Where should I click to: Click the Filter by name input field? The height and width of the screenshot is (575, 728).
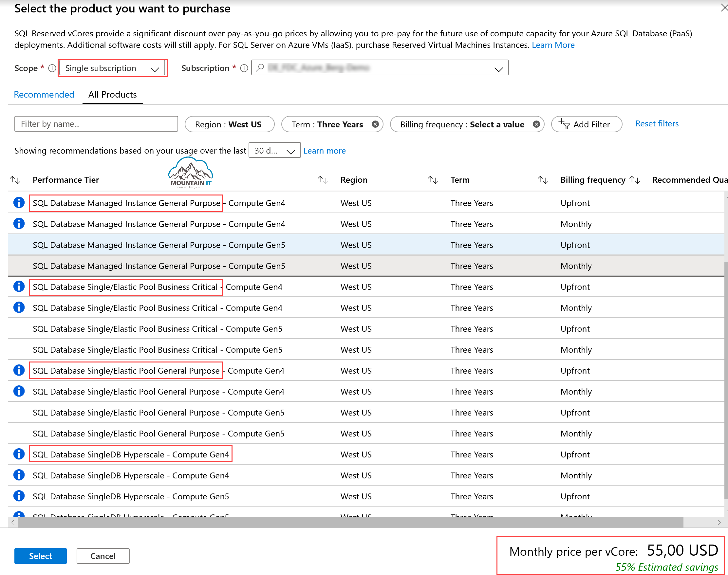pos(96,124)
